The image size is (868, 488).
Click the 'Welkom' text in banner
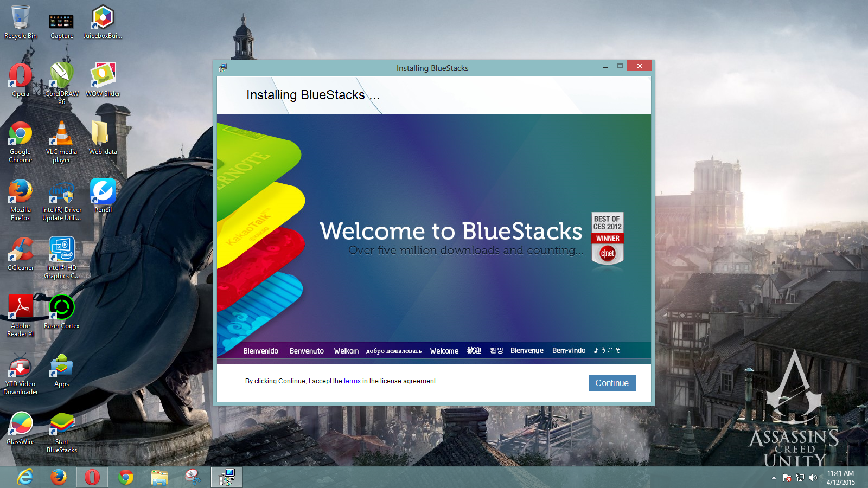point(346,351)
